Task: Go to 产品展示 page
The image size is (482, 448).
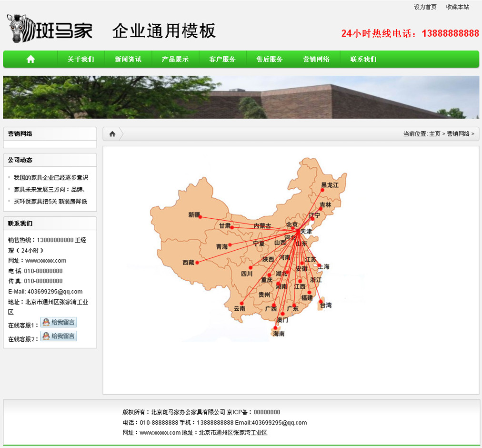Action: pyautogui.click(x=175, y=59)
